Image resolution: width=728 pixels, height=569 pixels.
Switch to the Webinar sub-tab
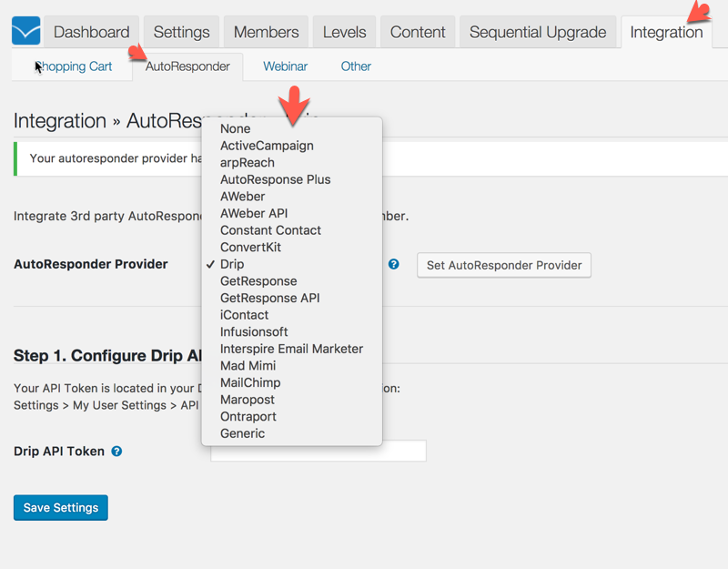[285, 66]
